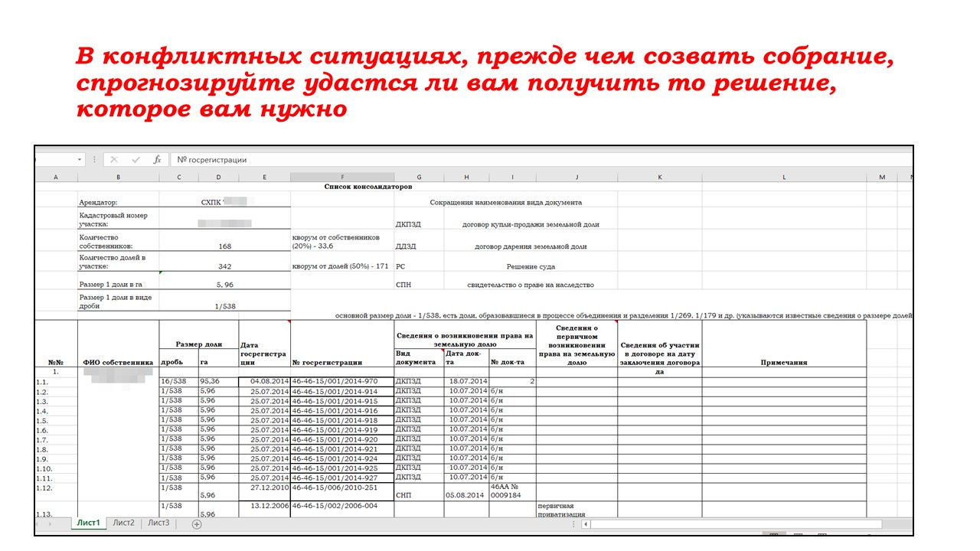Select column A header
Screen dimensions: 980x551
pos(56,177)
